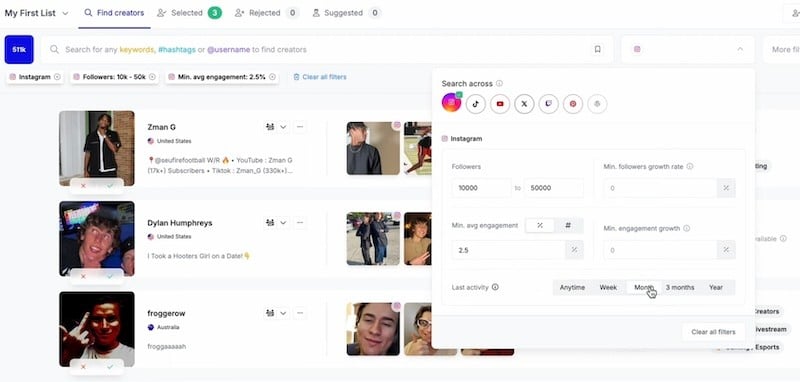800x382 pixels.
Task: Select the YouTube platform icon
Action: click(500, 104)
